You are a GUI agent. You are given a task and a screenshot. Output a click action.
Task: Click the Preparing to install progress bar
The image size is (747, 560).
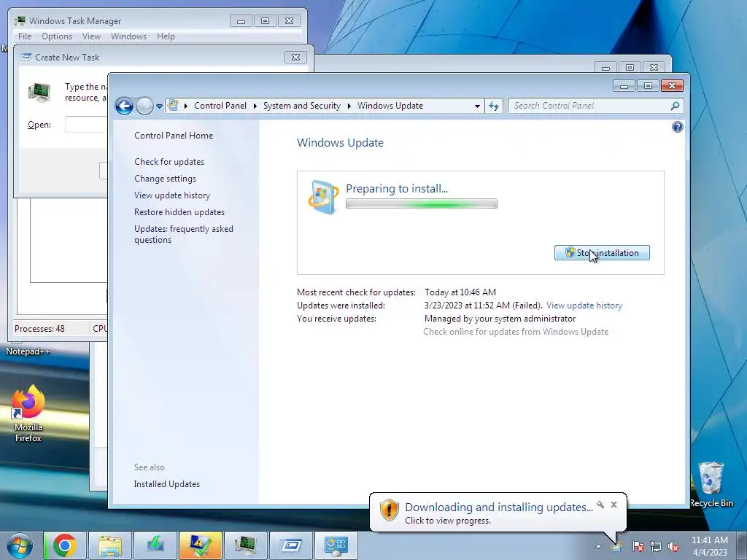(421, 204)
